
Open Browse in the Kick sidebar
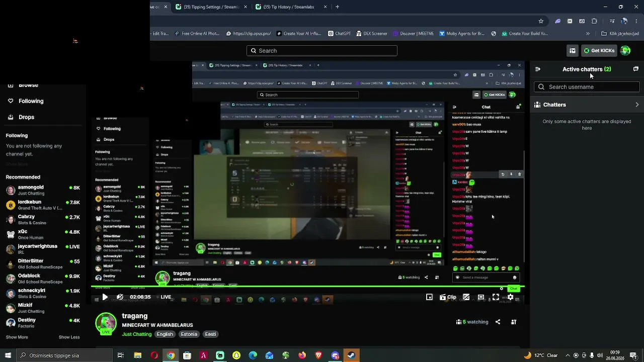click(23, 85)
